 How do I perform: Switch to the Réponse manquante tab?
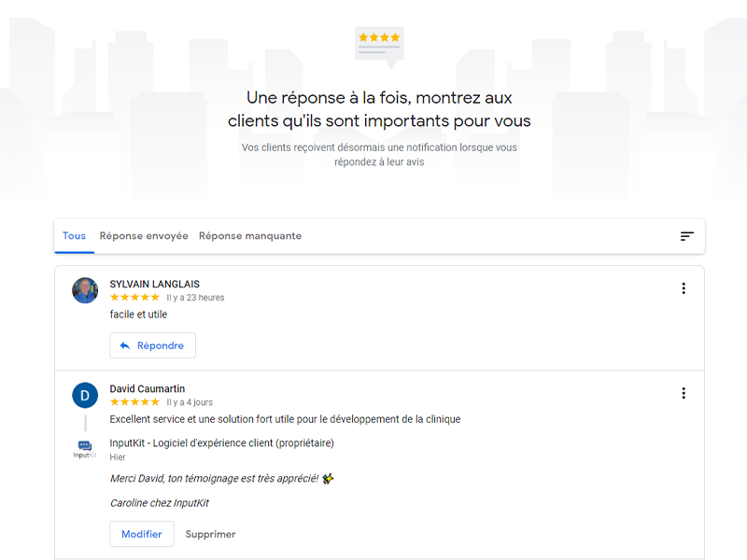[250, 236]
